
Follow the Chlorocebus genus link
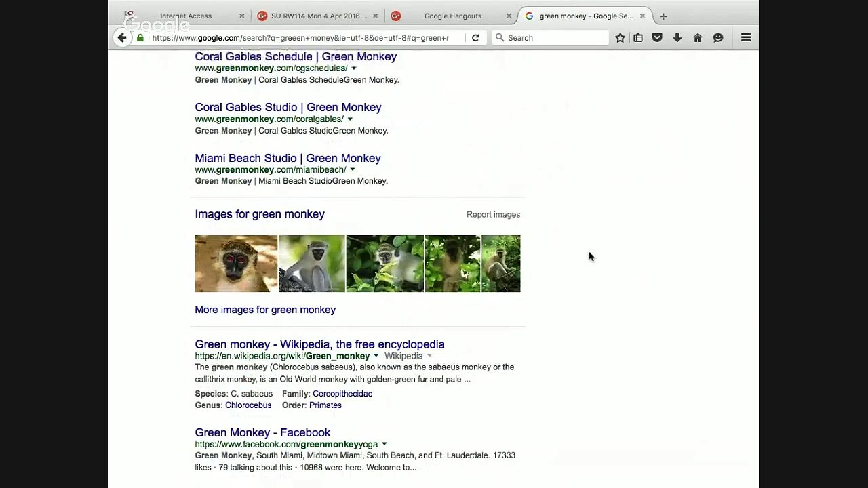248,405
